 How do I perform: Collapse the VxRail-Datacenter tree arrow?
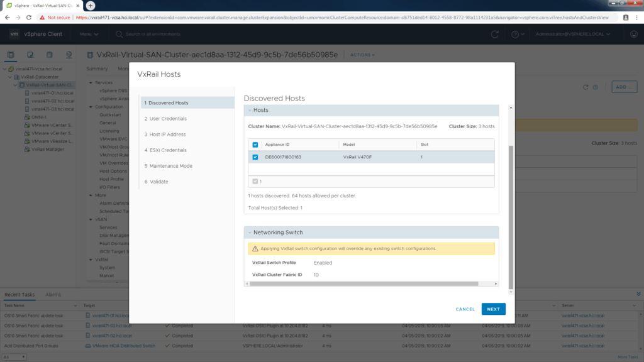pos(10,77)
